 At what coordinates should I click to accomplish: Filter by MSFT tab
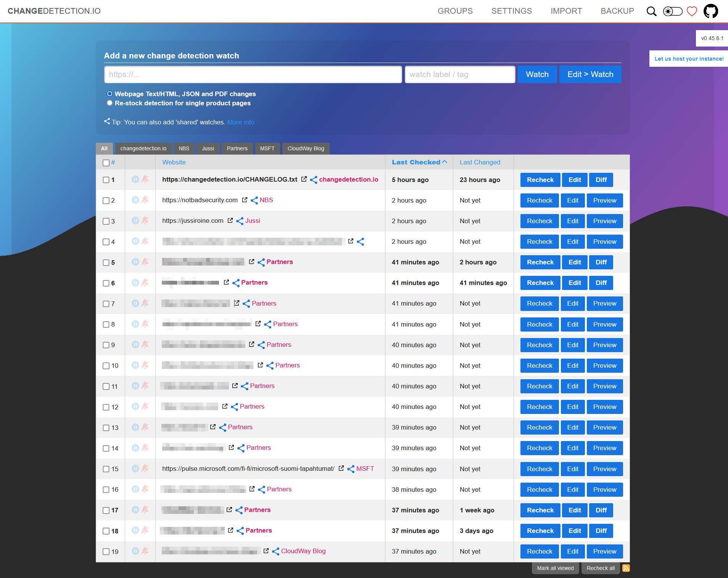point(267,148)
